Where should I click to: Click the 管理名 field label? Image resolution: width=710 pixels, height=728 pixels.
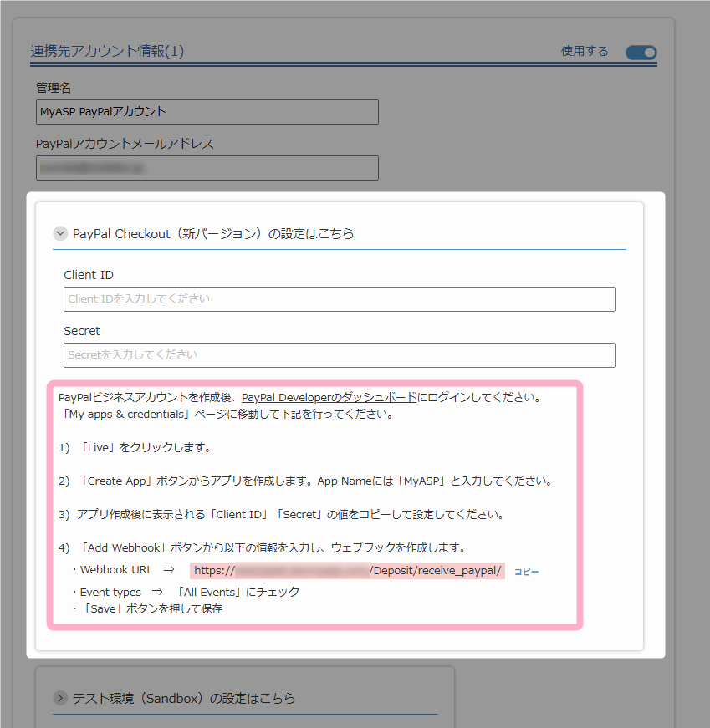pos(54,88)
